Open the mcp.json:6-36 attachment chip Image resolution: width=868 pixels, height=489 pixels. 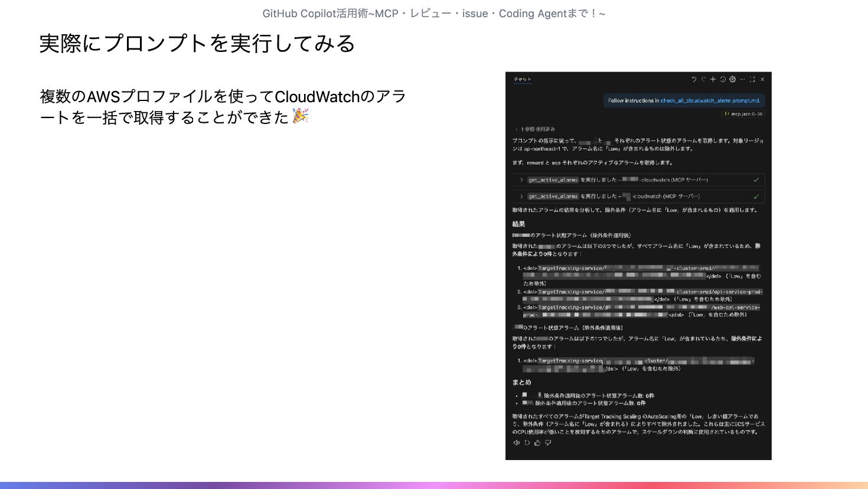point(743,114)
